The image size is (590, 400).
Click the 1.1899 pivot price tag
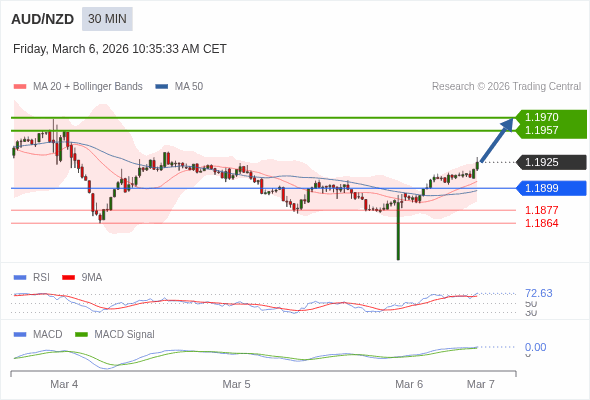point(552,188)
